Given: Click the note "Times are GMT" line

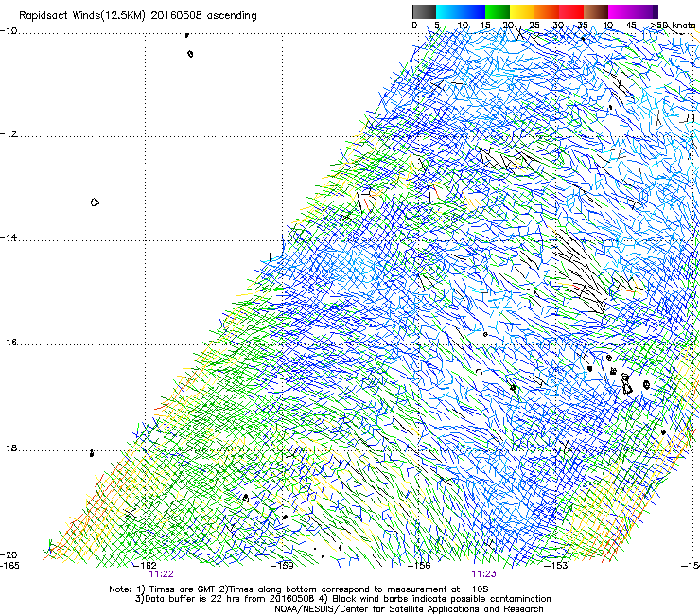Looking at the screenshot, I should [x=299, y=589].
